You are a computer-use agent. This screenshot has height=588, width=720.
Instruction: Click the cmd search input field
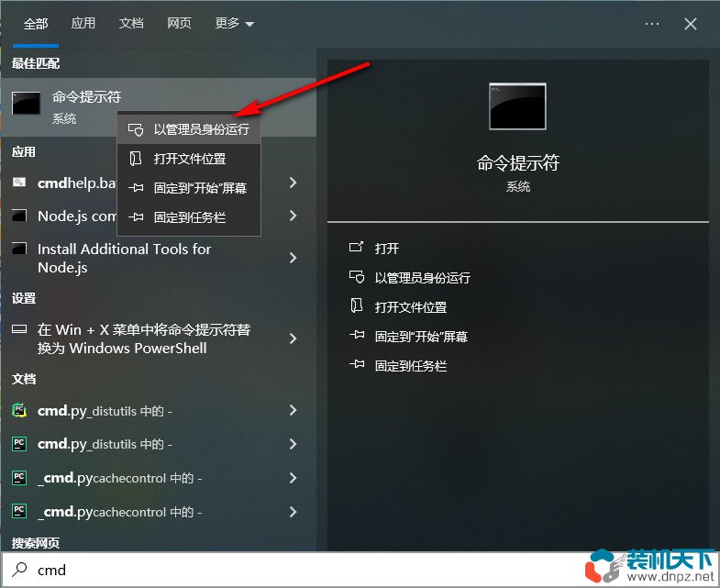coord(294,570)
